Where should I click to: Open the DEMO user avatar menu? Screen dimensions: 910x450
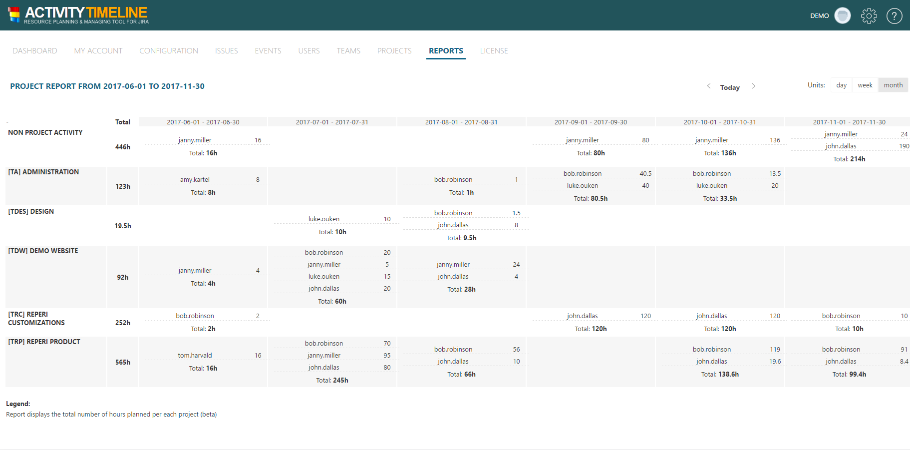[843, 16]
